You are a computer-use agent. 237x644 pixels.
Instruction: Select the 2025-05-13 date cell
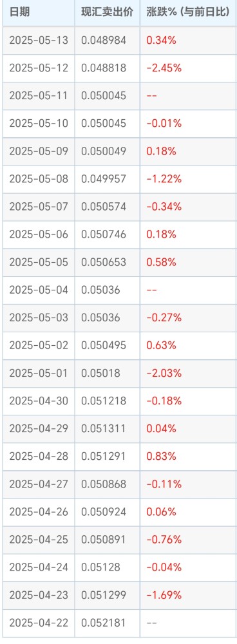click(x=39, y=40)
